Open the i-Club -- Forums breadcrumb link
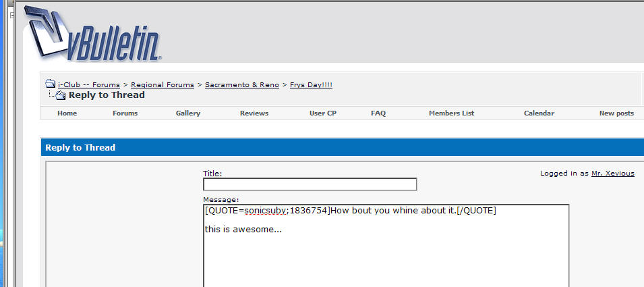This screenshot has width=644, height=287. tap(89, 84)
